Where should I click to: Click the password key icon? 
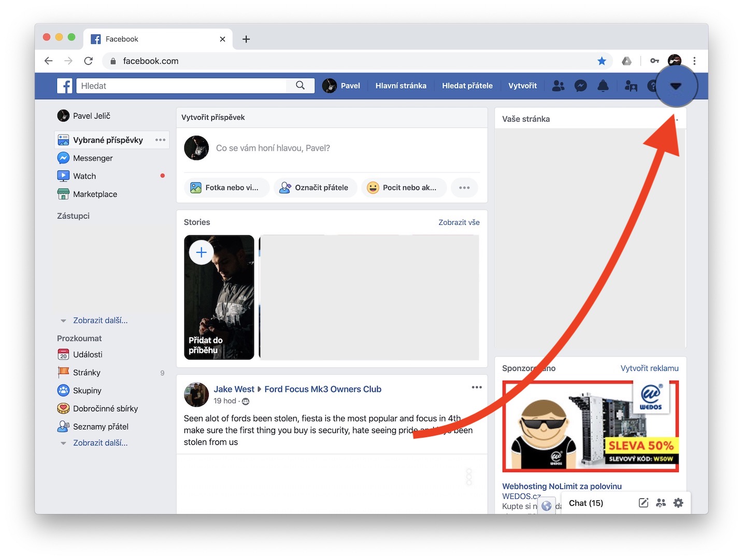coord(655,61)
